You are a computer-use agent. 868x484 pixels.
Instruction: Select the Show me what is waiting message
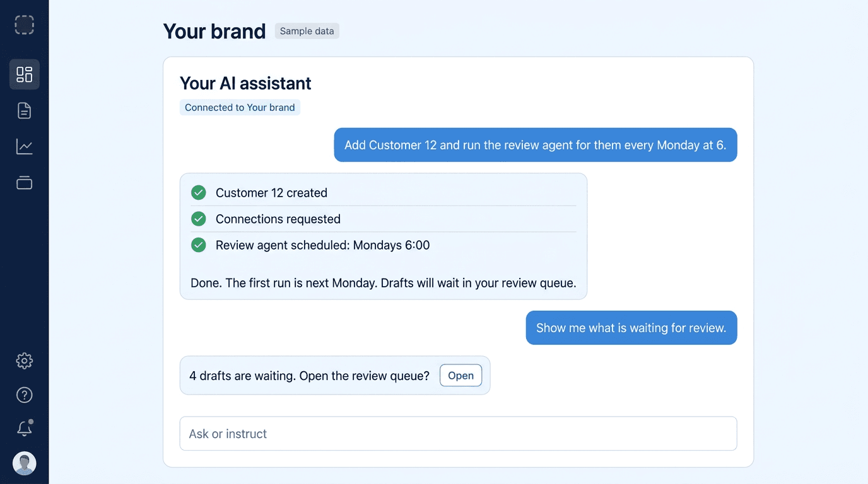(631, 328)
